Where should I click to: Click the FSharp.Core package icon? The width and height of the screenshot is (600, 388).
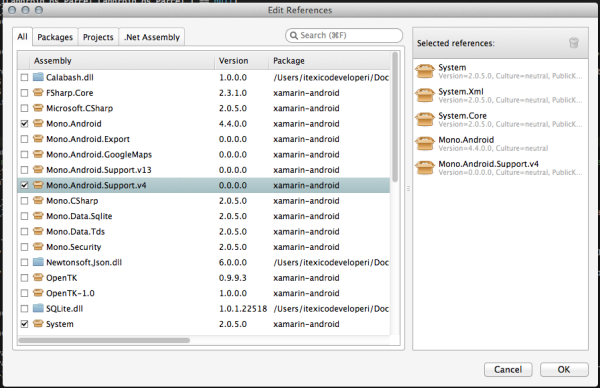click(x=38, y=93)
